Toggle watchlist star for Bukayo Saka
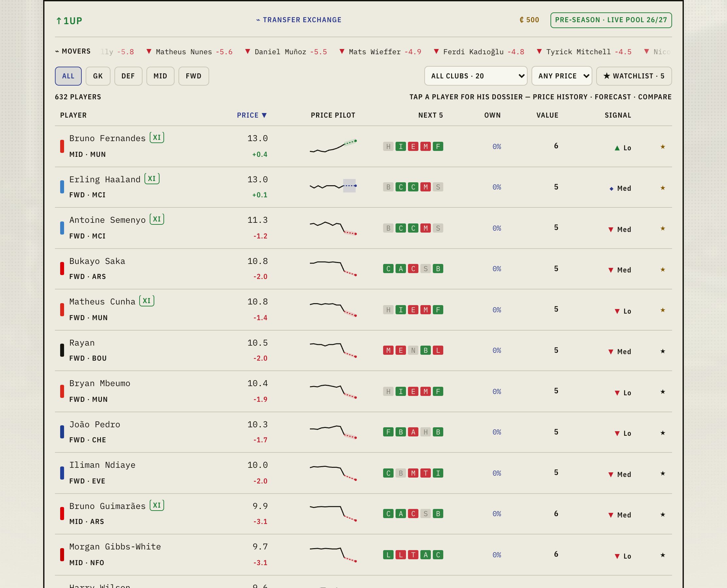Screen dimensions: 727x588 coord(663,269)
